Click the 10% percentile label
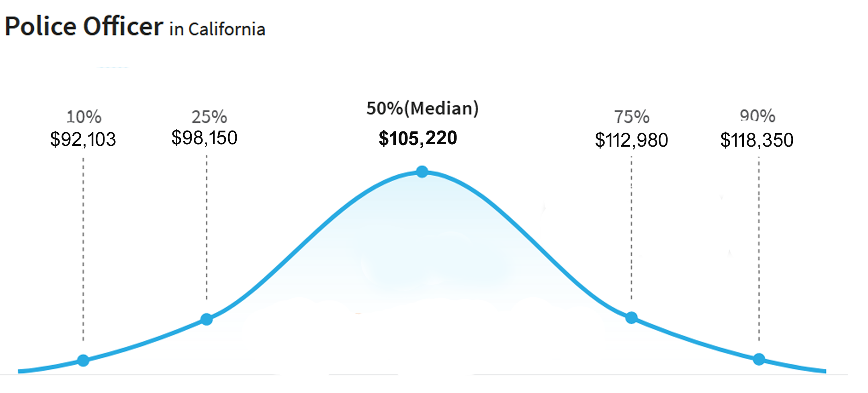This screenshot has width=868, height=393. pyautogui.click(x=84, y=117)
